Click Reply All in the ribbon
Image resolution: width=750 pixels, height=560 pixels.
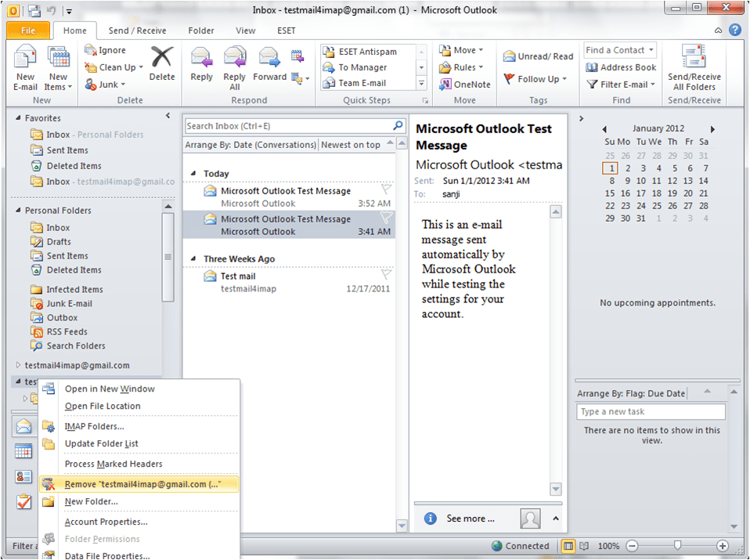[234, 68]
